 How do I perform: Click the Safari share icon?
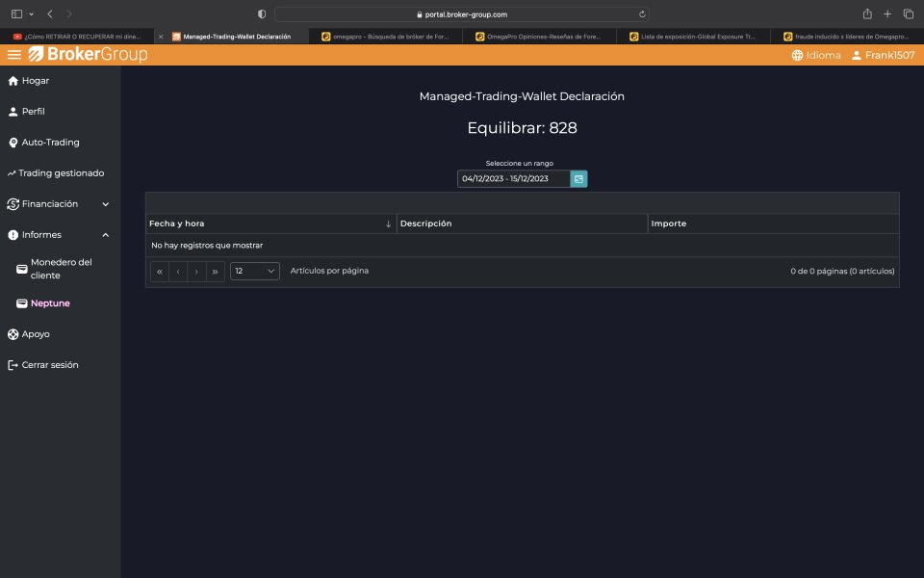(867, 14)
